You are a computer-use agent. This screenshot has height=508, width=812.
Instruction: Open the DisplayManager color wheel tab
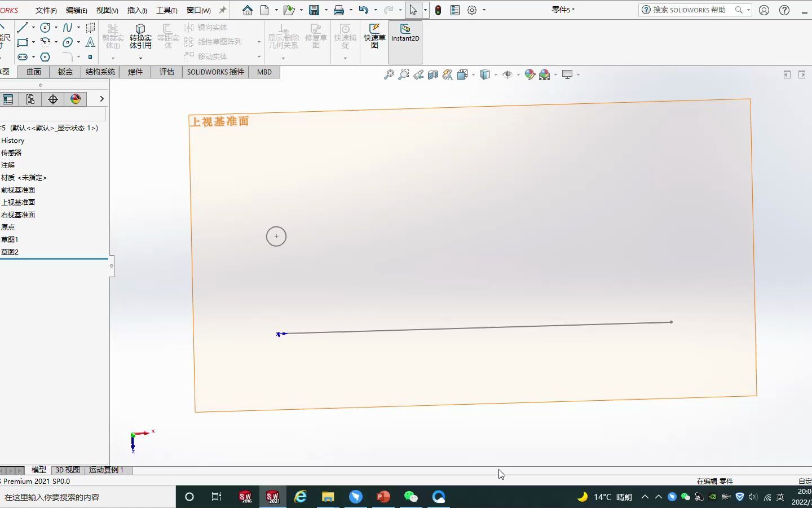[x=75, y=99]
